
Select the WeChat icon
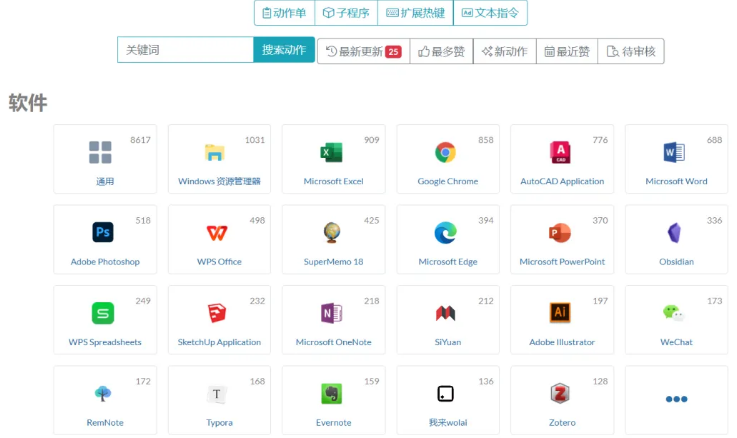(x=674, y=313)
